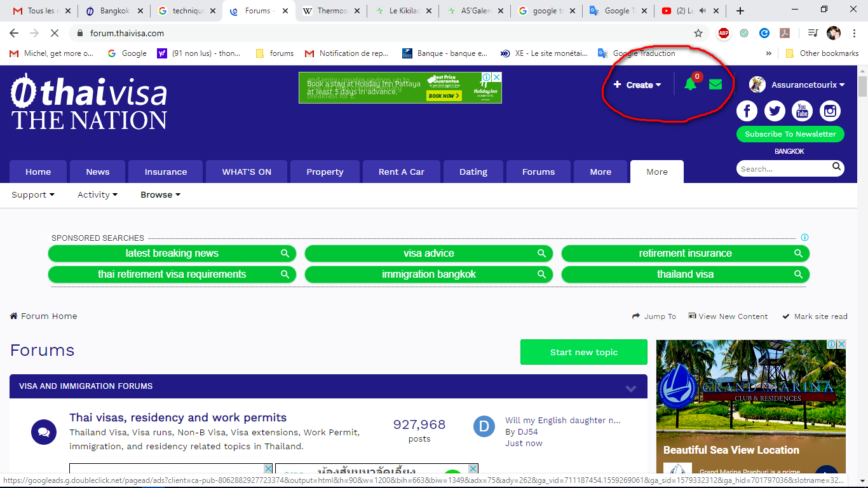
Task: Open the Dating navigation tab
Action: (x=473, y=172)
